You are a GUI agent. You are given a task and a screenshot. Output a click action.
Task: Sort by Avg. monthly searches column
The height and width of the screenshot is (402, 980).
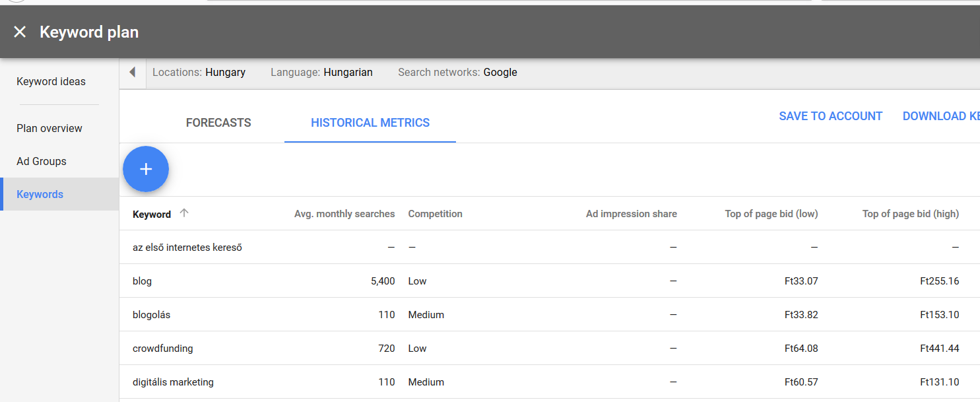344,214
